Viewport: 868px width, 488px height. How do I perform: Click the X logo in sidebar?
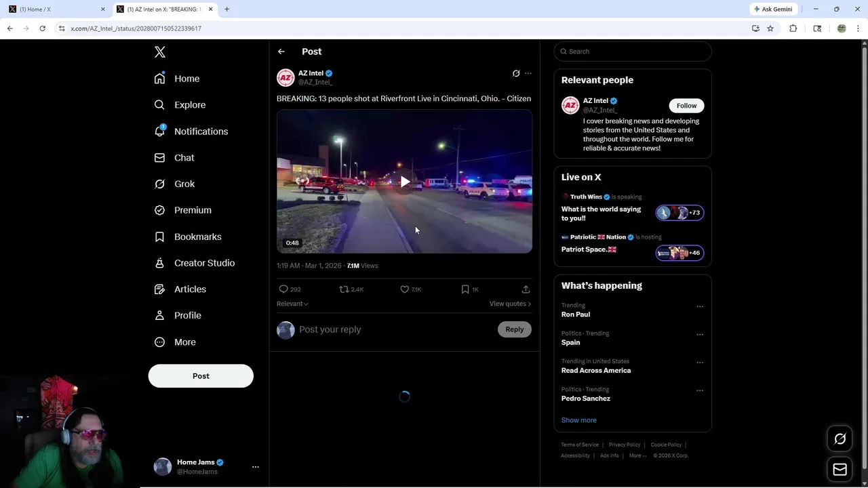(x=160, y=52)
